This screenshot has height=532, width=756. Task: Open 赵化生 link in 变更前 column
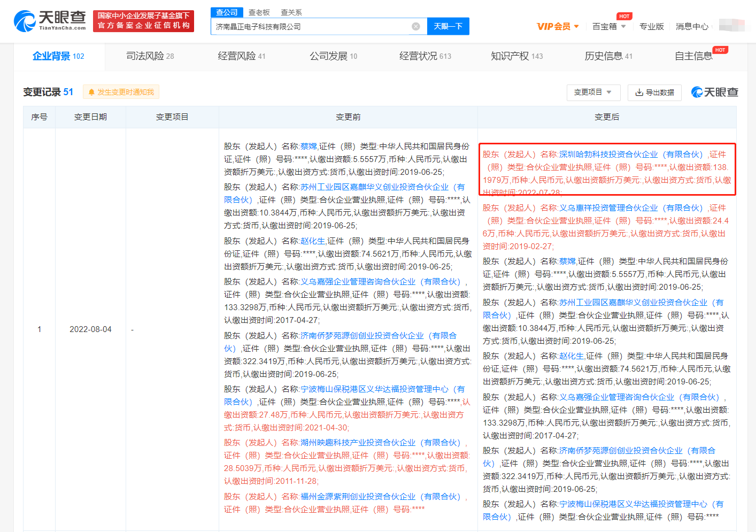[313, 241]
